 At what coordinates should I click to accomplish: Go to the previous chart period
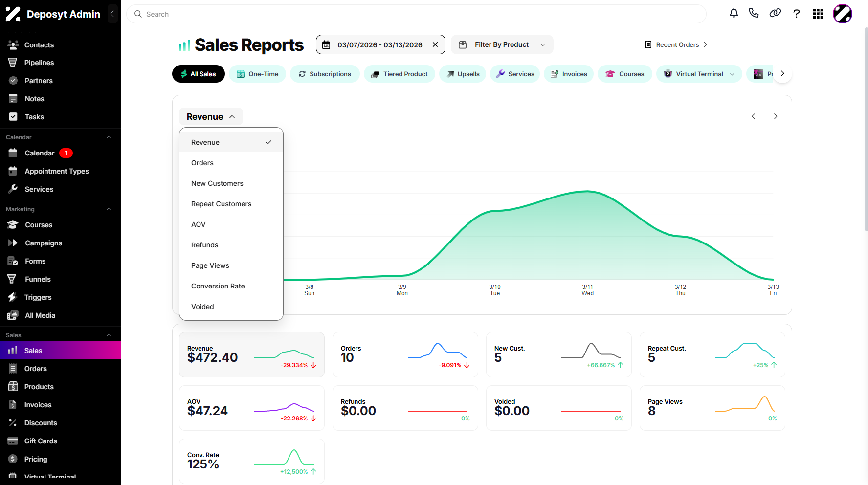pyautogui.click(x=754, y=116)
